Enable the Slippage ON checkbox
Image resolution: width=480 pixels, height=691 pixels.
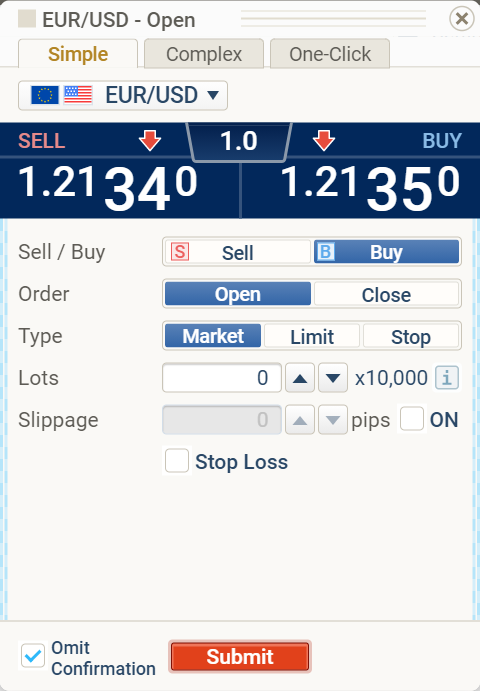pyautogui.click(x=412, y=419)
